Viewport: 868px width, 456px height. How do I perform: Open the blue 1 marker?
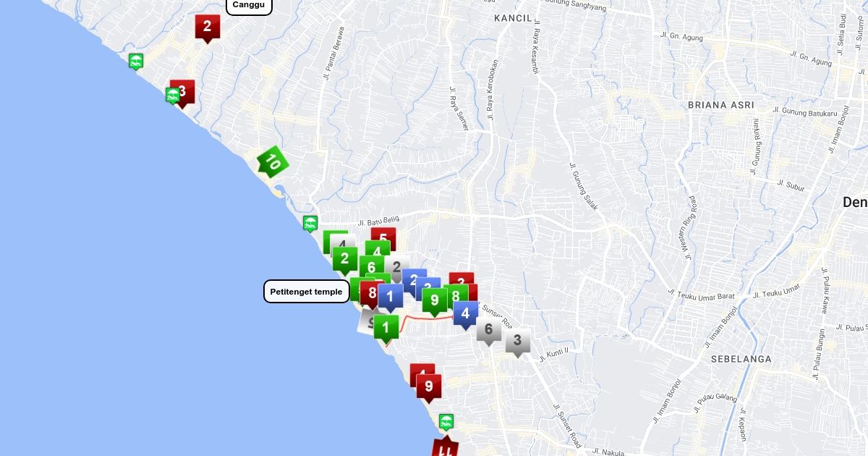(391, 297)
